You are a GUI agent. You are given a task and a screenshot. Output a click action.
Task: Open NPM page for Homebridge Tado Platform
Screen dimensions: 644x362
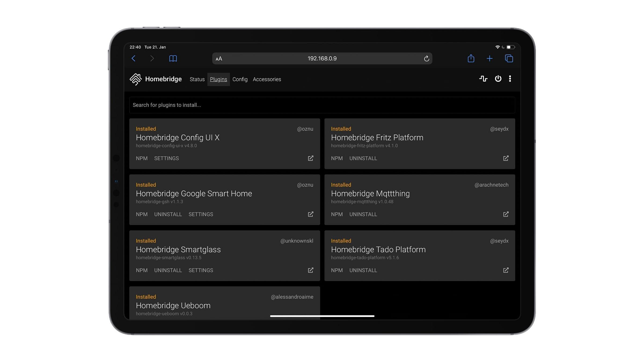point(337,271)
